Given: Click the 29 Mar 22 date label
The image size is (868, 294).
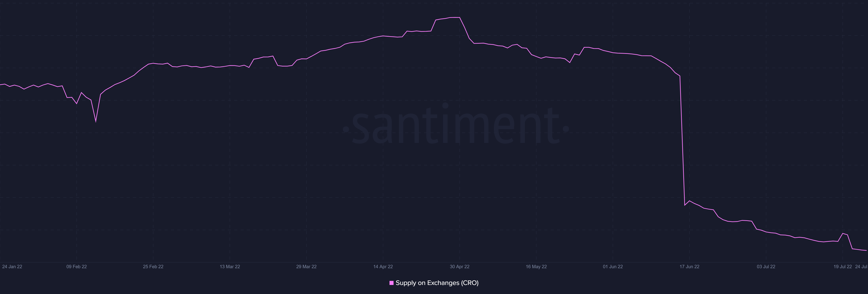Looking at the screenshot, I should [306, 267].
